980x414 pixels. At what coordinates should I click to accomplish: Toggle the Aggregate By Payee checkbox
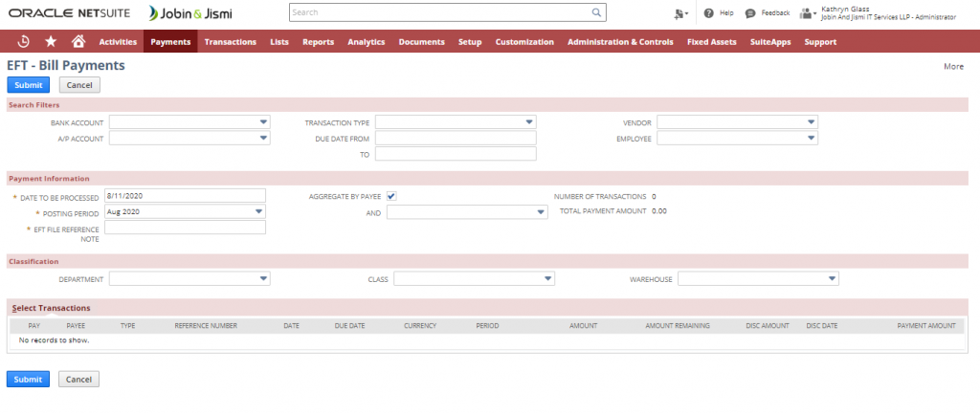tap(391, 196)
